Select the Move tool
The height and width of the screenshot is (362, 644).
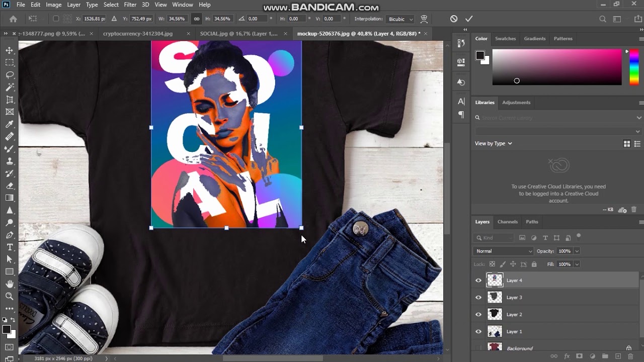point(10,50)
